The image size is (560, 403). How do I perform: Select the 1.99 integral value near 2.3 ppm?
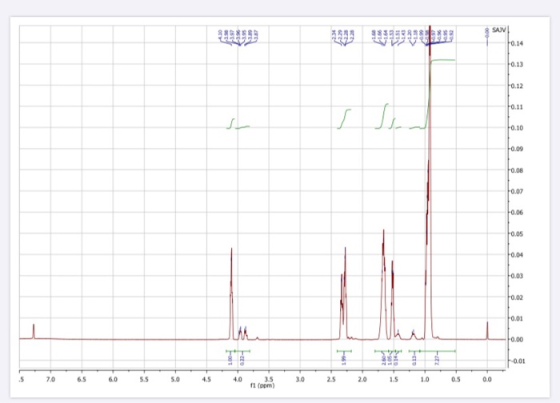click(x=344, y=359)
